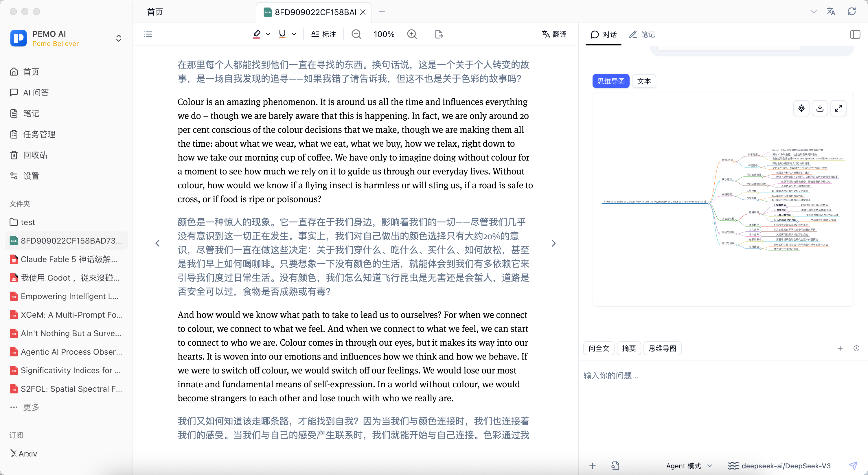
Task: Open the language translate icon in title bar
Action: (x=831, y=12)
